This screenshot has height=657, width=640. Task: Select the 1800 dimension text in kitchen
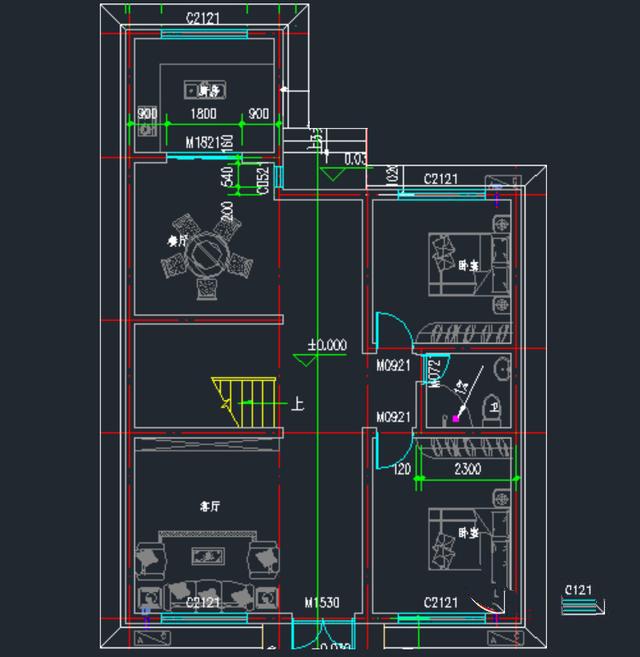[x=204, y=113]
